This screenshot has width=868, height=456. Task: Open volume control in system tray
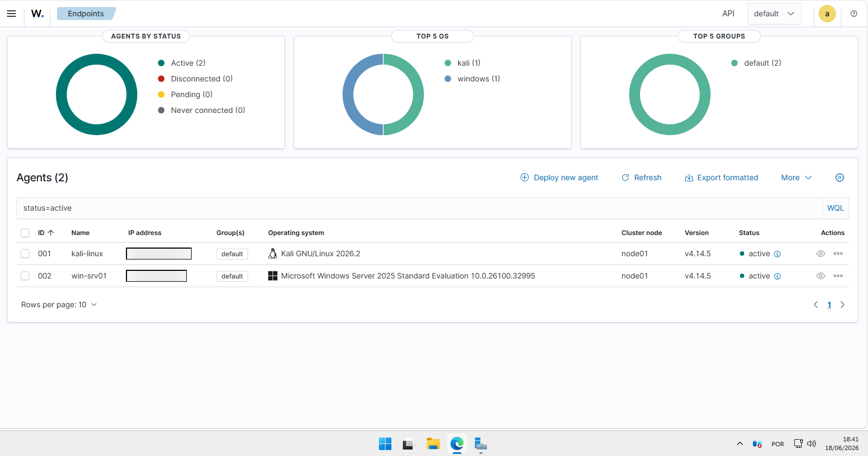pyautogui.click(x=812, y=444)
